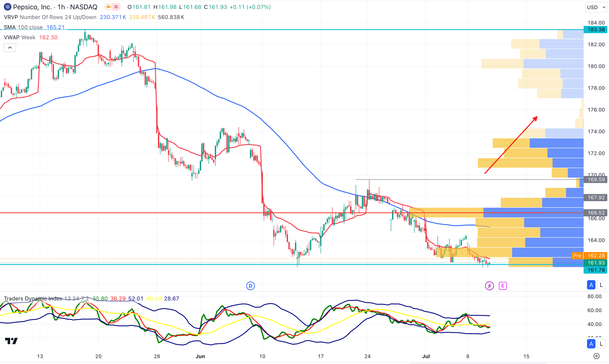This screenshot has height=364, width=609.
Task: Click the Traders Dynamic Index legend label
Action: click(33, 298)
